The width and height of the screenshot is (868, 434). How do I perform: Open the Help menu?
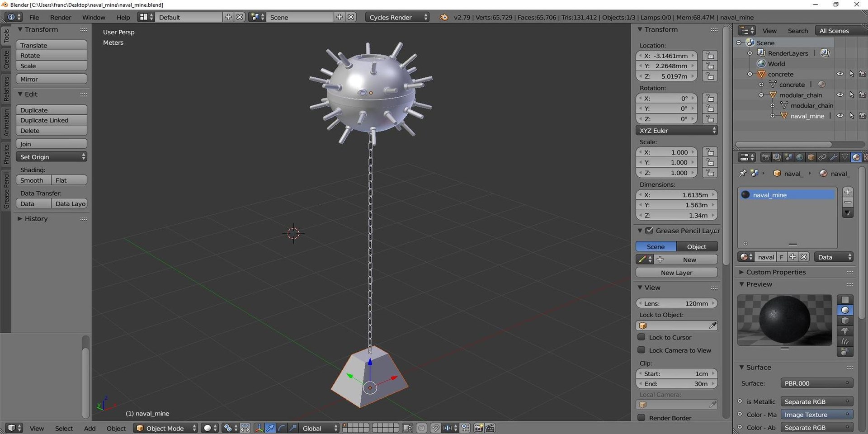(123, 17)
